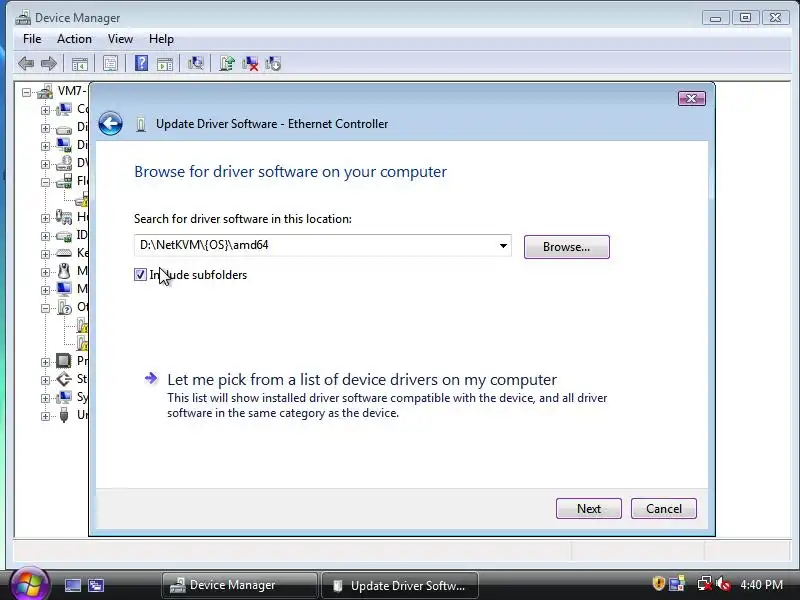The width and height of the screenshot is (800, 600).
Task: Open the File menu
Action: pyautogui.click(x=32, y=39)
